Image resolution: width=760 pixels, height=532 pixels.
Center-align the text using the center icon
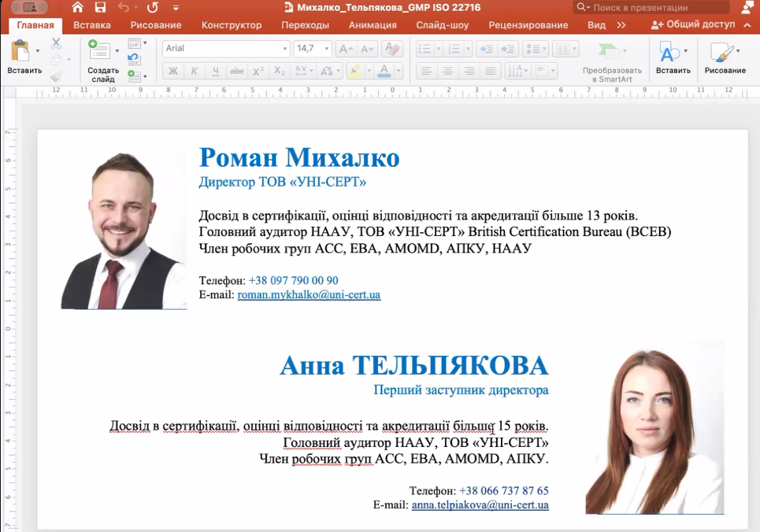coord(447,72)
